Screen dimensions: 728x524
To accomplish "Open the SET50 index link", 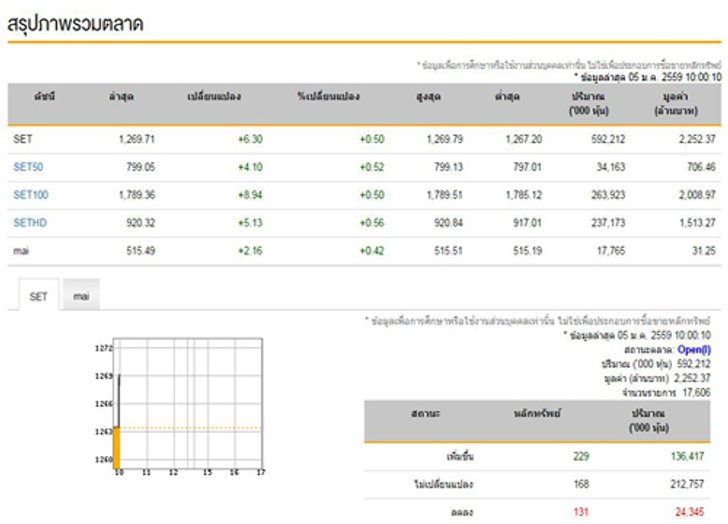I will click(x=28, y=167).
